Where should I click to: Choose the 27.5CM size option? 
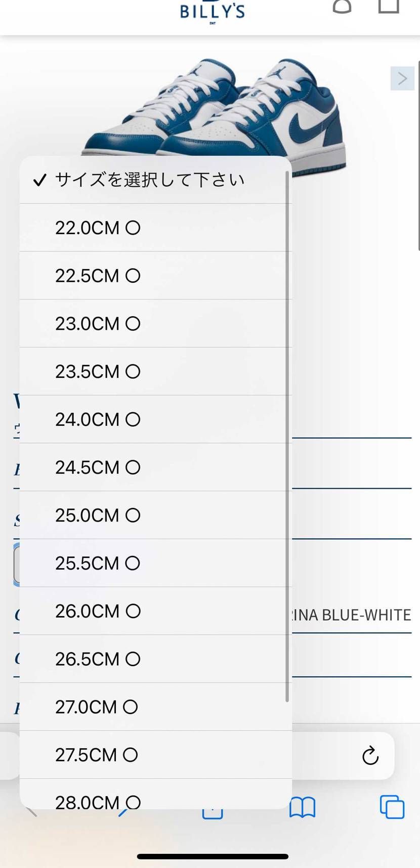pos(156,755)
